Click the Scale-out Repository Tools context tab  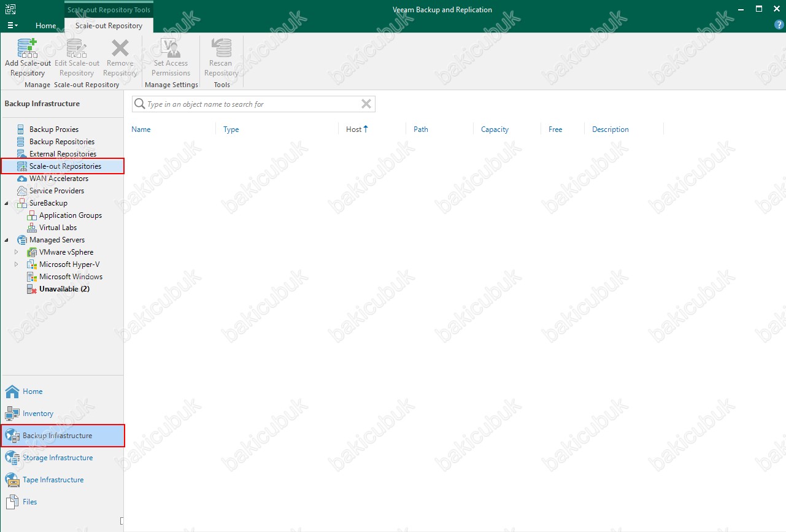pyautogui.click(x=109, y=10)
